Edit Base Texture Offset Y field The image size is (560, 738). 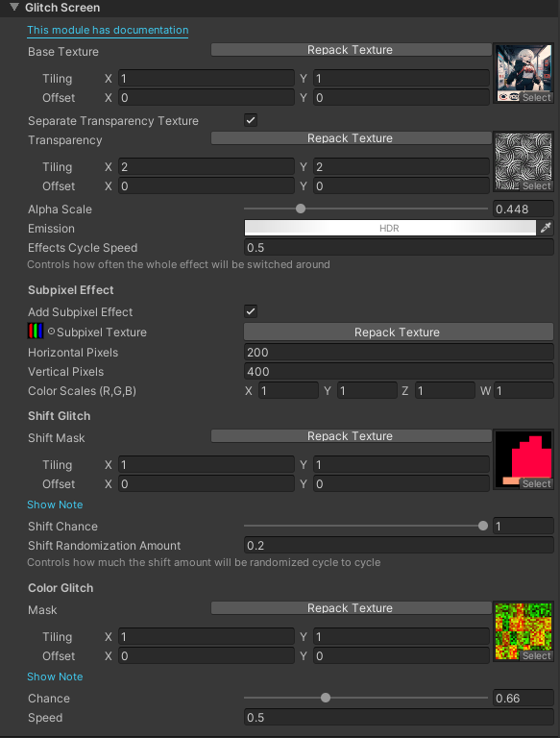point(402,97)
